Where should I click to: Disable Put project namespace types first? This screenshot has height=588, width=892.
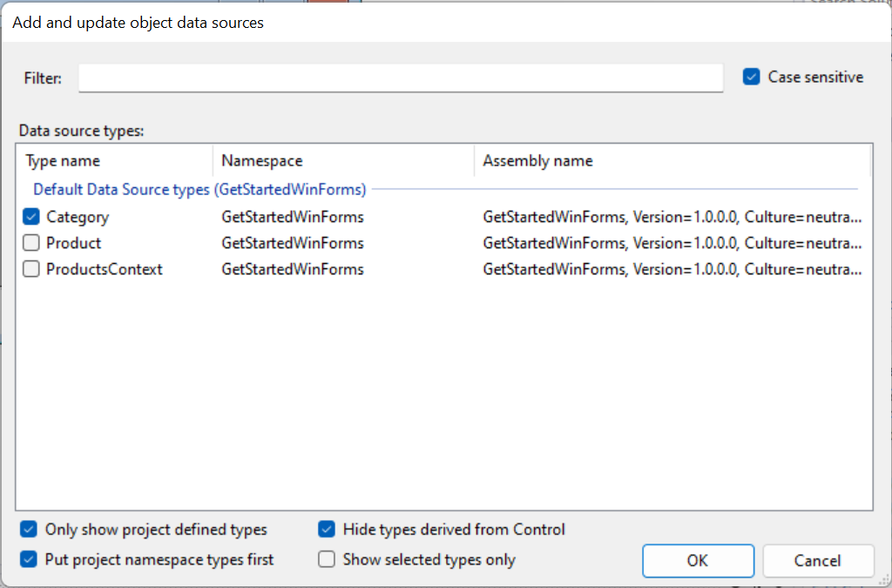tap(27, 559)
